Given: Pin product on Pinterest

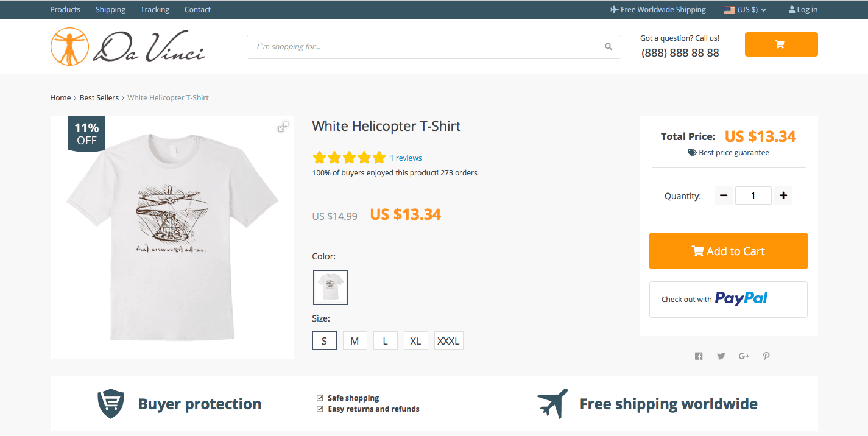Looking at the screenshot, I should click(x=766, y=356).
